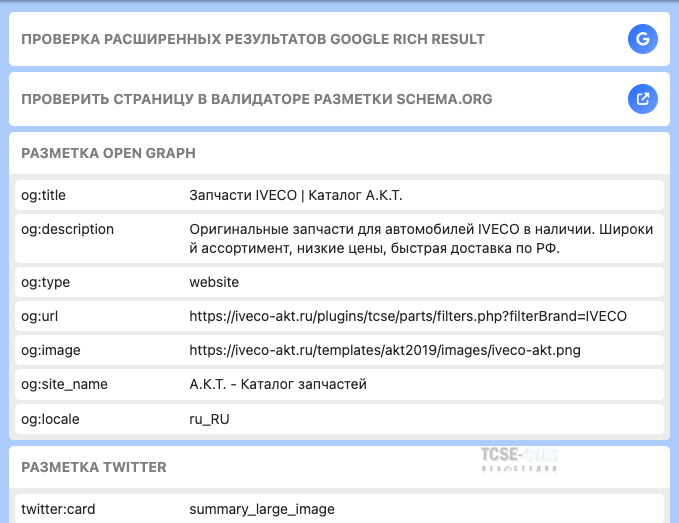Click the description text starting with 'Оригинальные запчасти'

421,239
